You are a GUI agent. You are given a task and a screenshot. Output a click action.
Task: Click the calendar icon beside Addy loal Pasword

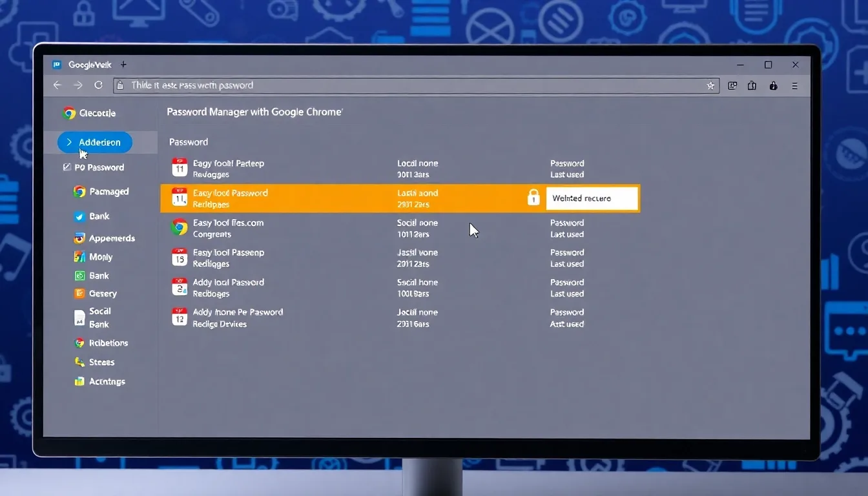pyautogui.click(x=180, y=287)
